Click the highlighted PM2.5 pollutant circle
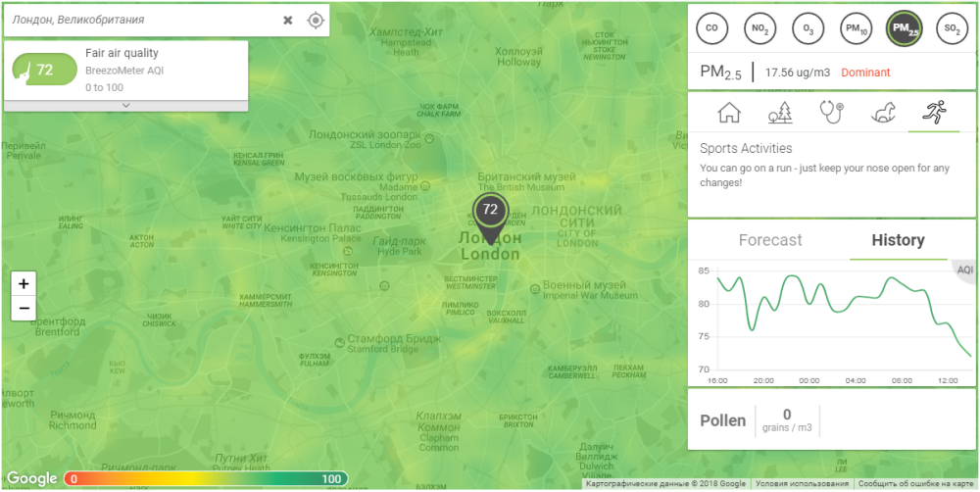Viewport: 980px width, 492px height. [x=904, y=29]
